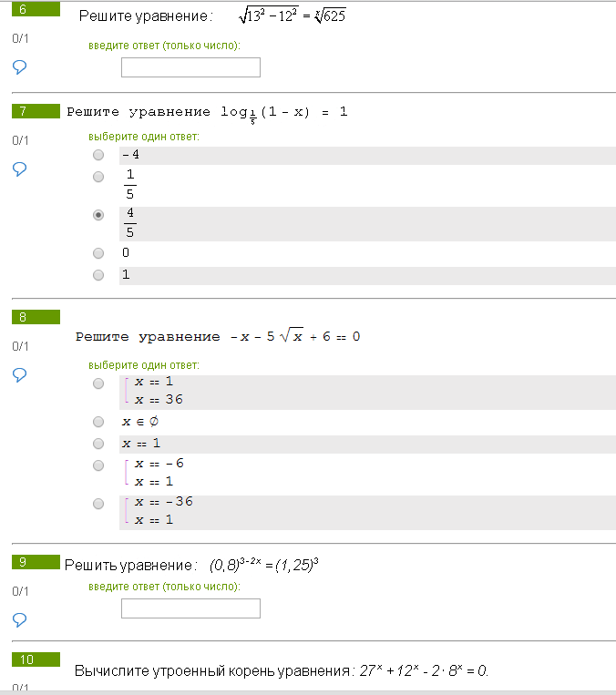Select x=-36, x=1 option

[98, 504]
